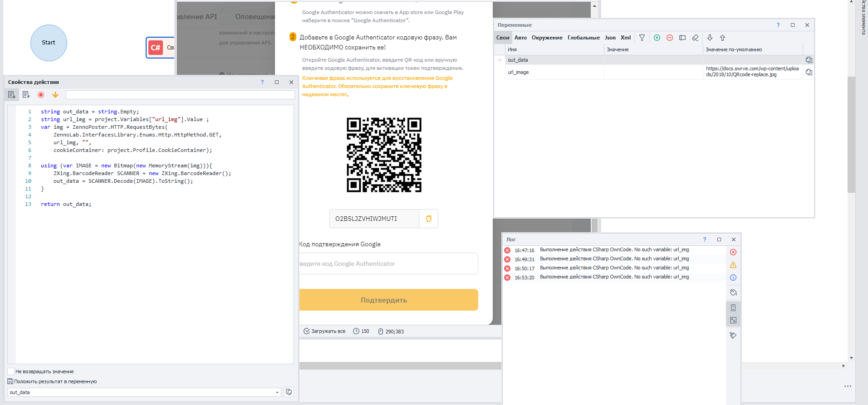The height and width of the screenshot is (405, 868).
Task: Remove variable using red minus icon
Action: coord(670,38)
